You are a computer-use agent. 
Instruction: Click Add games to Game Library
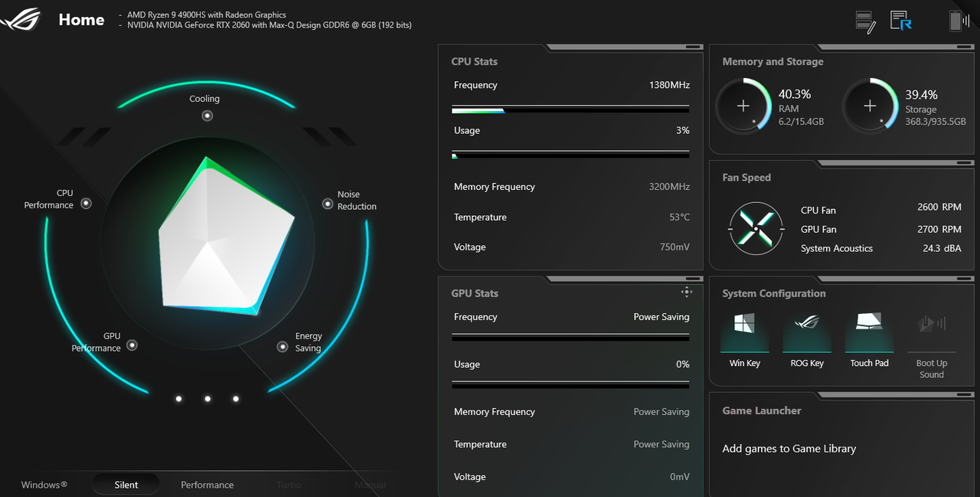click(x=789, y=449)
